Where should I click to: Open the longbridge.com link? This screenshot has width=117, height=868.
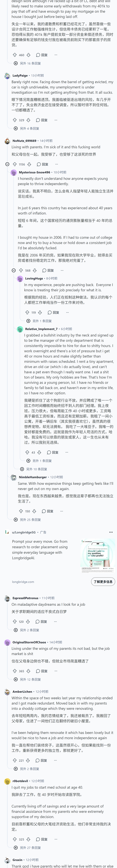pyautogui.click(x=23, y=582)
